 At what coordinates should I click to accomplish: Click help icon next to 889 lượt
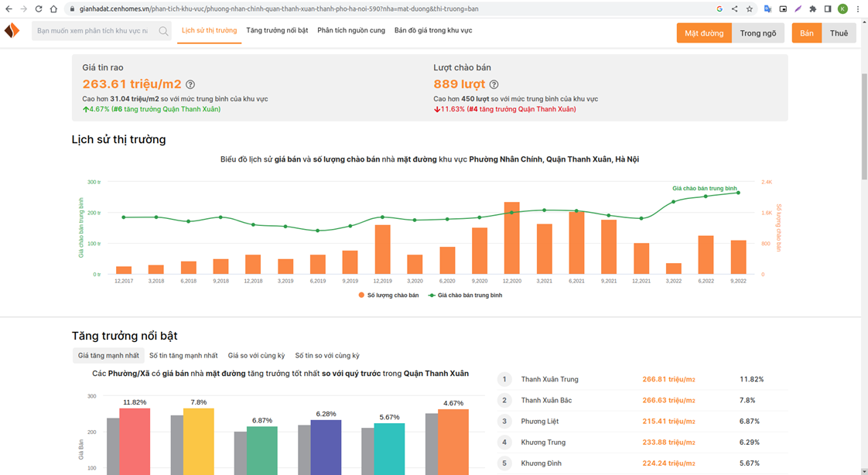[494, 84]
